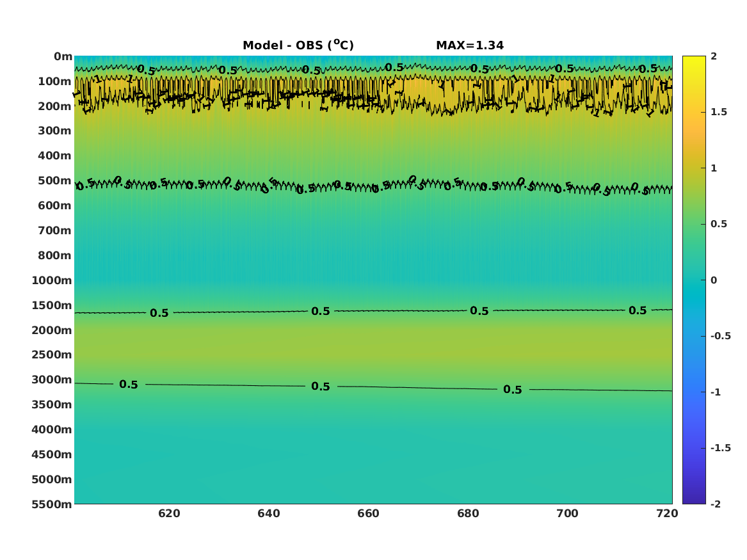This screenshot has height=560, width=747.
Task: Select the "1500m" depth axis label
Action: click(52, 305)
